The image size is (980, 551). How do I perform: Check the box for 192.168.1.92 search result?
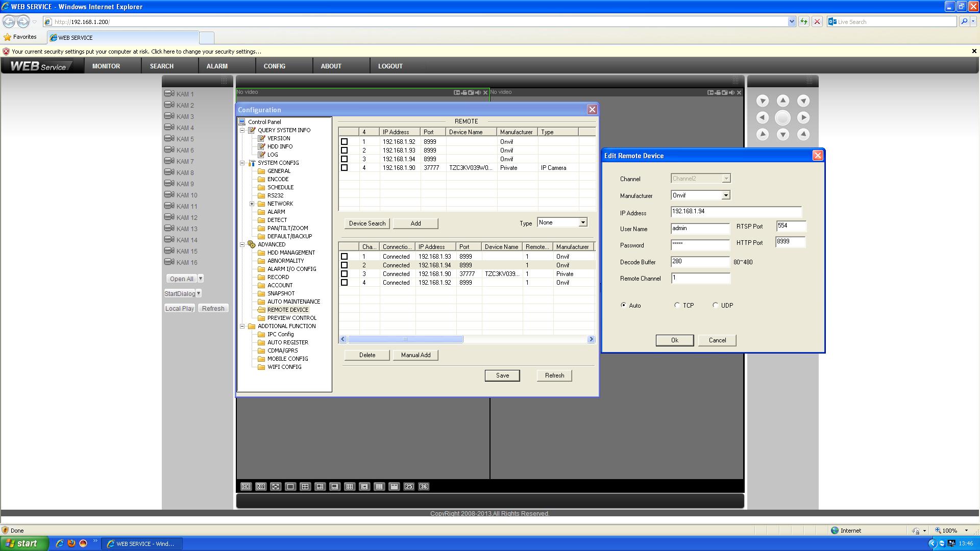[x=344, y=142]
